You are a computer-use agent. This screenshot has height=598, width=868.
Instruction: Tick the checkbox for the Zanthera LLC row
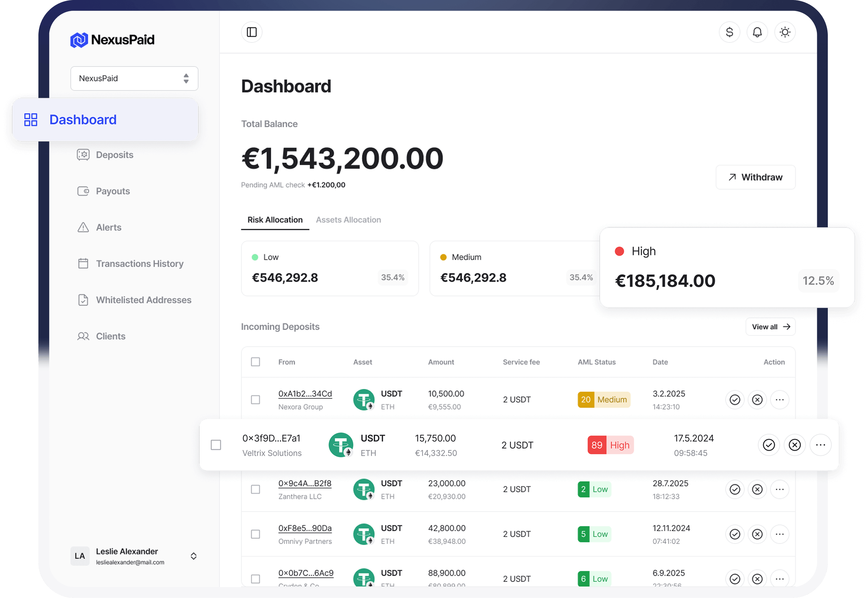(x=255, y=489)
